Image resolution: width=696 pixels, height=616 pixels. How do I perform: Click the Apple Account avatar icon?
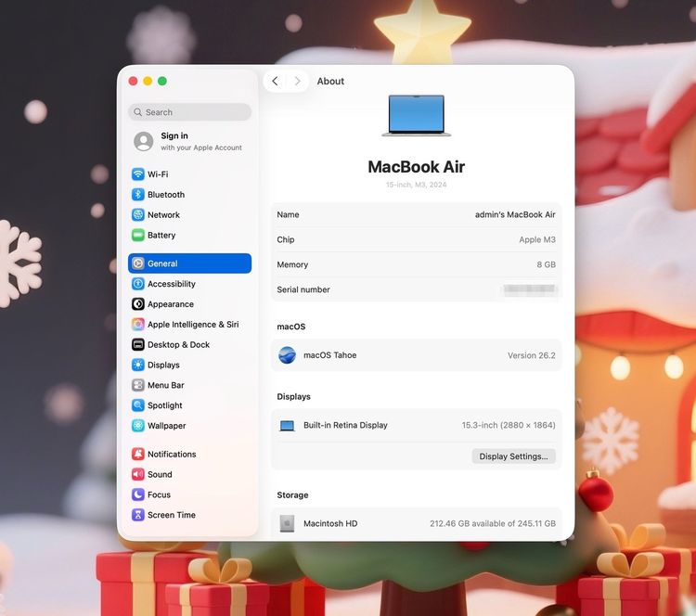[143, 141]
